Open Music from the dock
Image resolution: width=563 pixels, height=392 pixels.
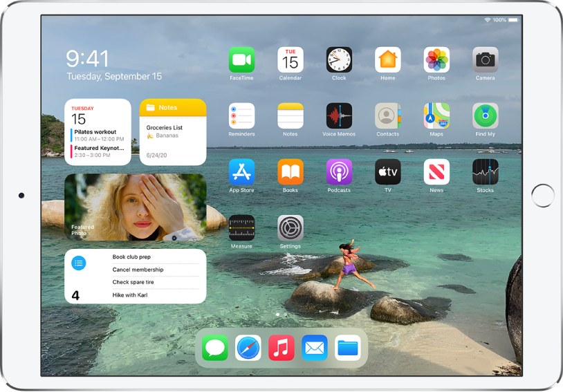coord(281,348)
